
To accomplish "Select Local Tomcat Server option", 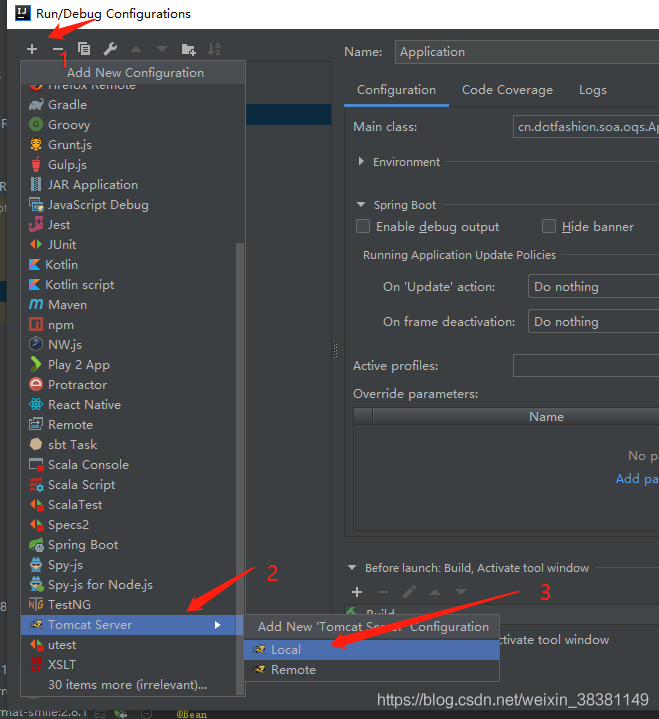I will pos(371,650).
